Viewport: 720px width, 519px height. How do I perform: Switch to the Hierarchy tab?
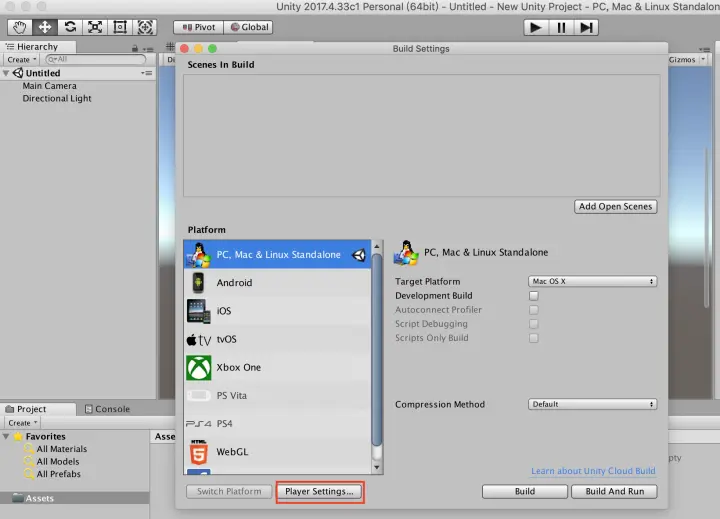(x=38, y=46)
